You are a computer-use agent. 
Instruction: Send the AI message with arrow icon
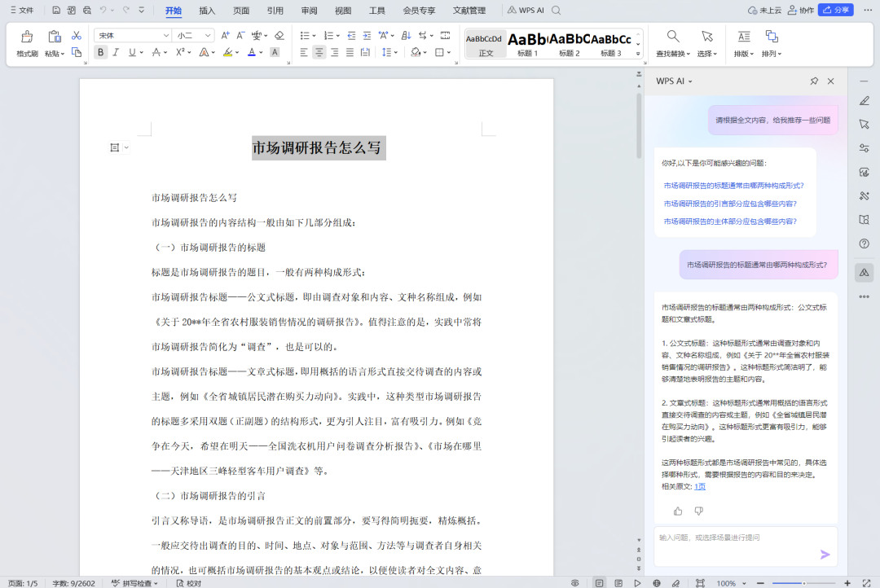point(825,555)
